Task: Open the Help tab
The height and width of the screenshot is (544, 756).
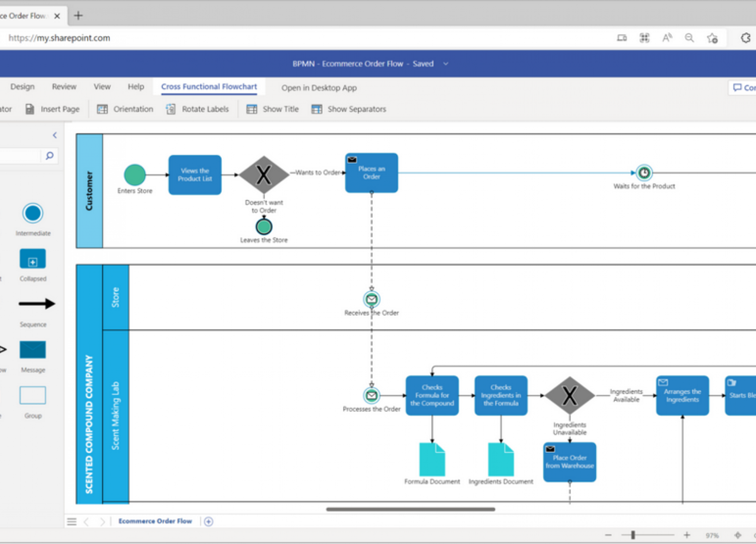Action: point(136,87)
